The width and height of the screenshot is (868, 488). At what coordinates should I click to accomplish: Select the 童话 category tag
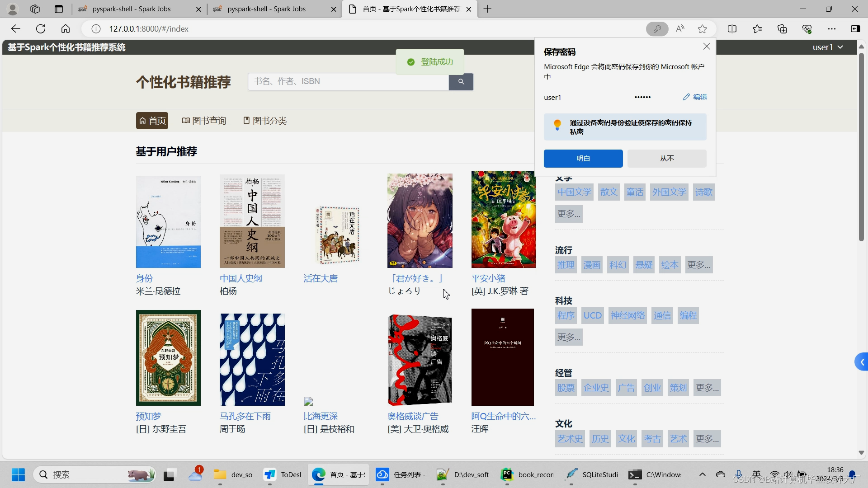[x=635, y=192]
